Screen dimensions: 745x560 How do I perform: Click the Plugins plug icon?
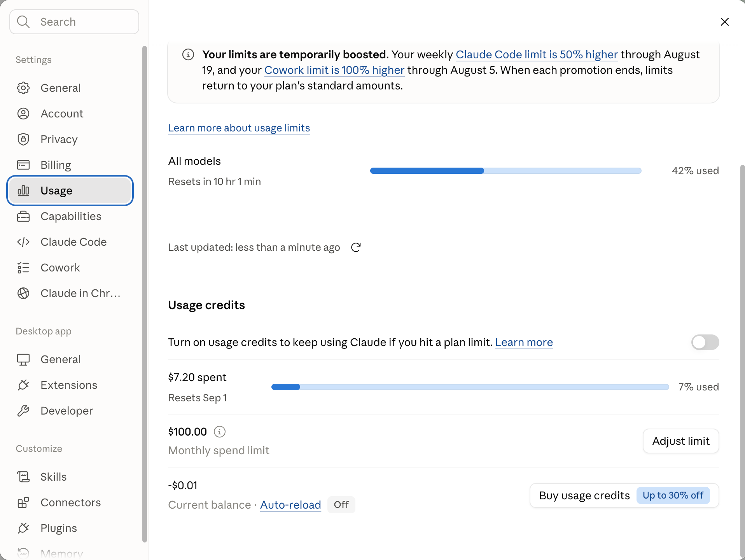point(23,528)
